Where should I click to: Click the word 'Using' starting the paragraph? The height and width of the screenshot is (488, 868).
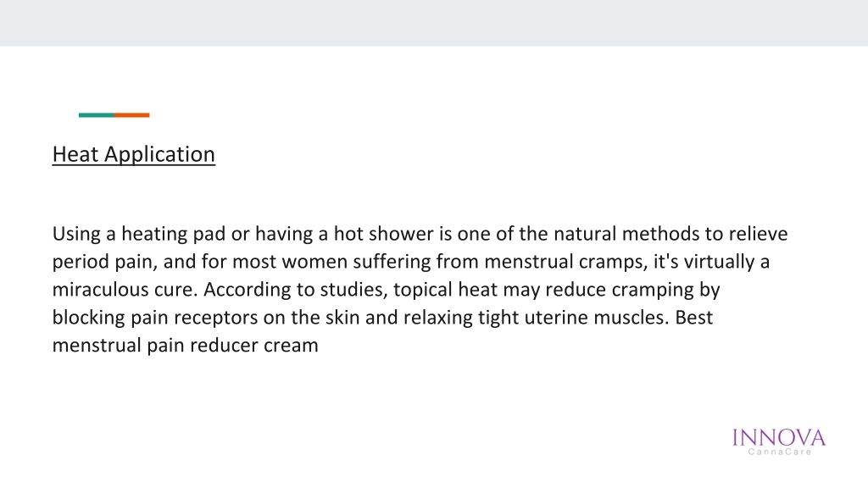click(x=76, y=234)
